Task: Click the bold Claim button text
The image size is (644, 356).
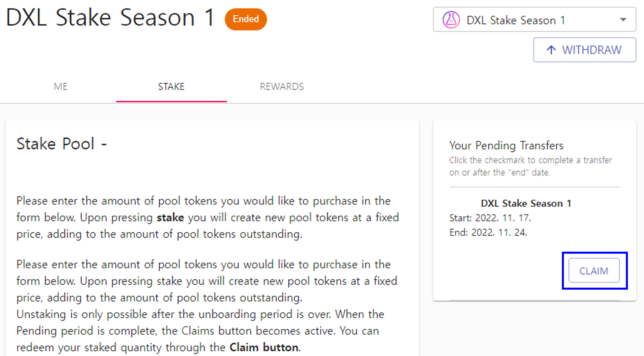Action: point(264,347)
